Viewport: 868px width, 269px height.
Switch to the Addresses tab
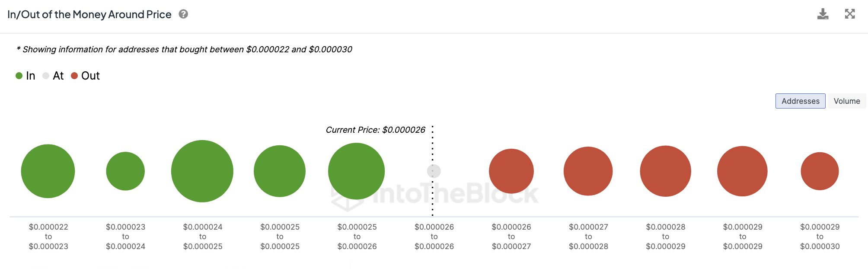point(800,101)
